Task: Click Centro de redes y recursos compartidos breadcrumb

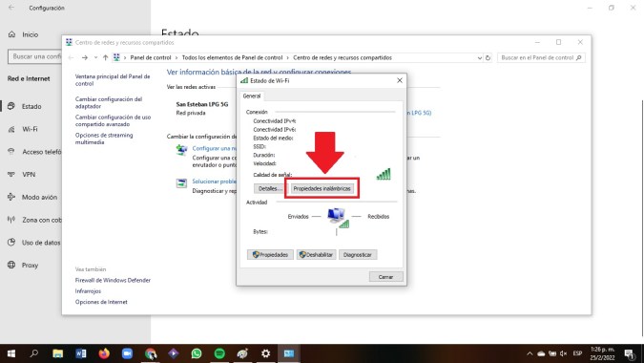Action: (343, 58)
